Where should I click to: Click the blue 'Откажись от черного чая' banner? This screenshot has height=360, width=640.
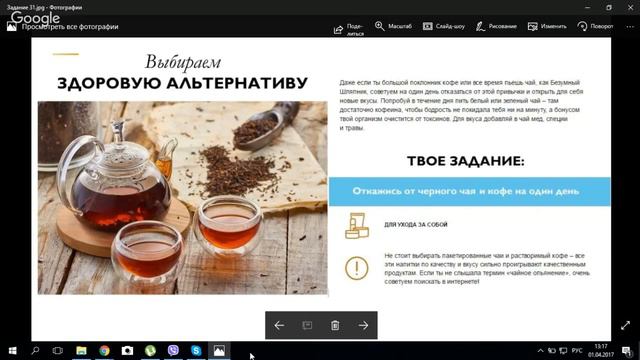pos(470,191)
